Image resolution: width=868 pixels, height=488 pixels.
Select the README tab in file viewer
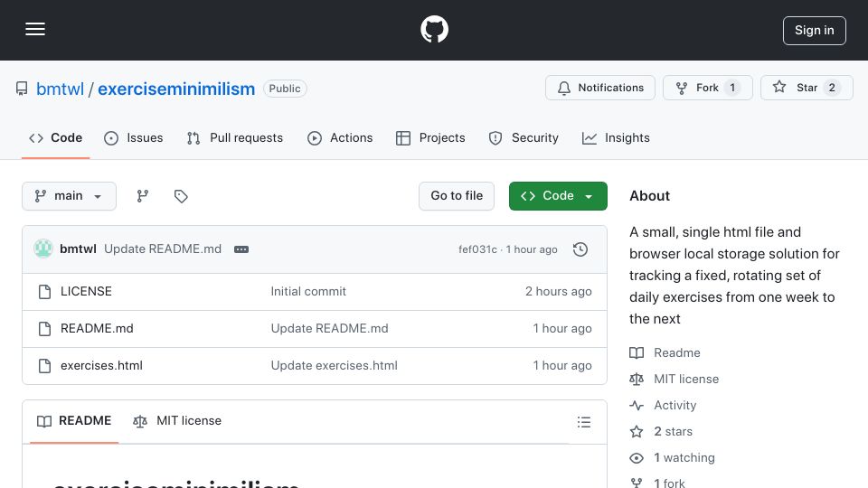click(x=74, y=421)
